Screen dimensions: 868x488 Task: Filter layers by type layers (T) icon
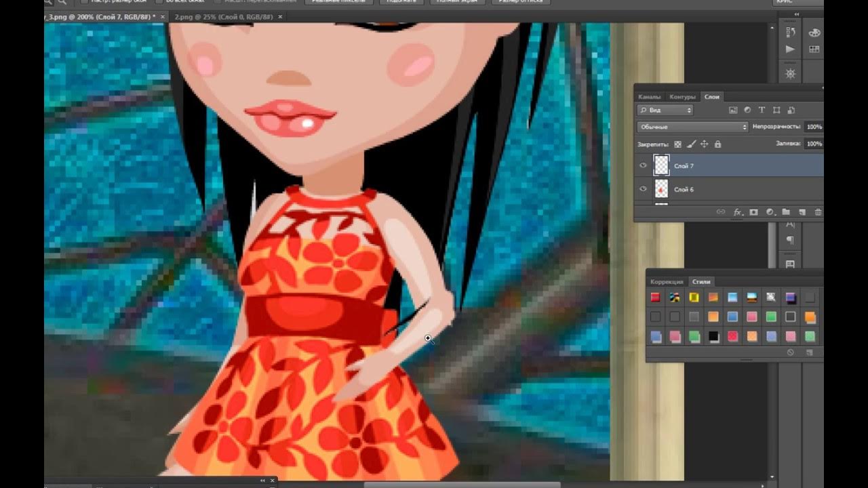[762, 110]
